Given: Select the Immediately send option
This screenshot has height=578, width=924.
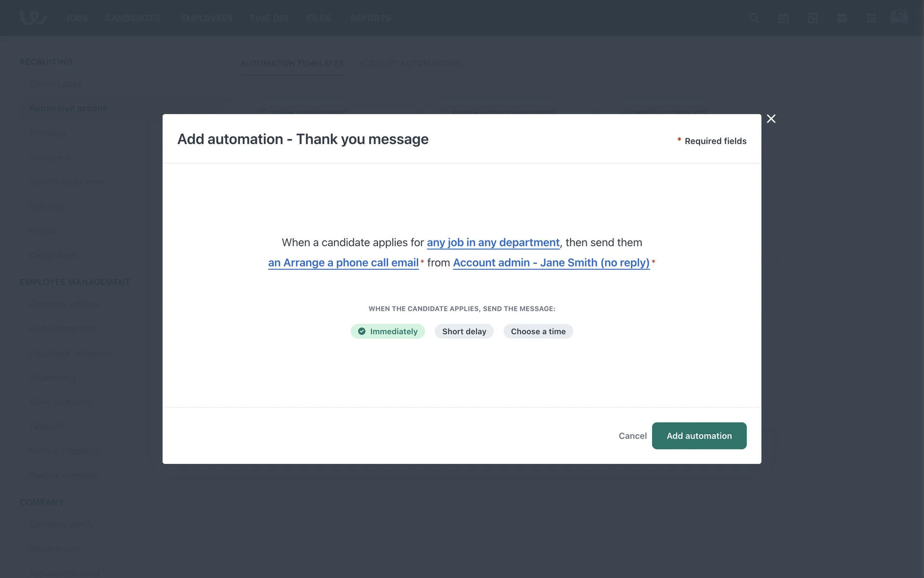Looking at the screenshot, I should [388, 331].
